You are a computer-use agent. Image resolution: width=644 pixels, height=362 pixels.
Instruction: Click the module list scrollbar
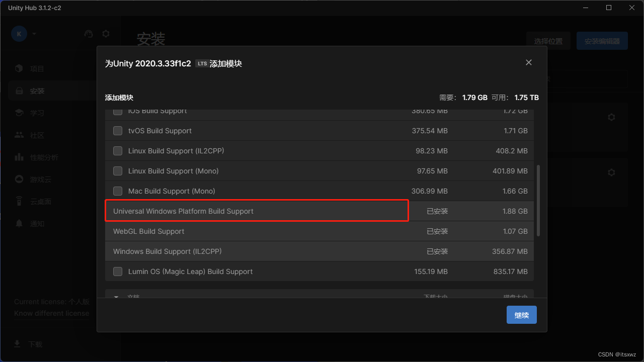pos(538,200)
